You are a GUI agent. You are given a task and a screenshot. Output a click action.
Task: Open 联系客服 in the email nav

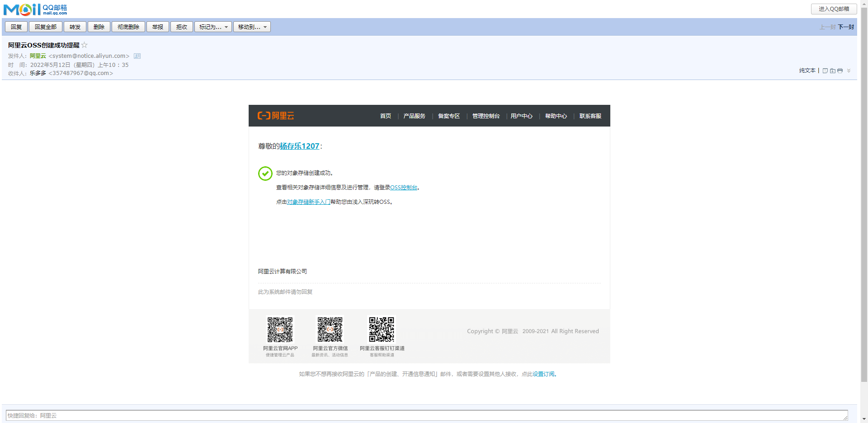pos(590,116)
